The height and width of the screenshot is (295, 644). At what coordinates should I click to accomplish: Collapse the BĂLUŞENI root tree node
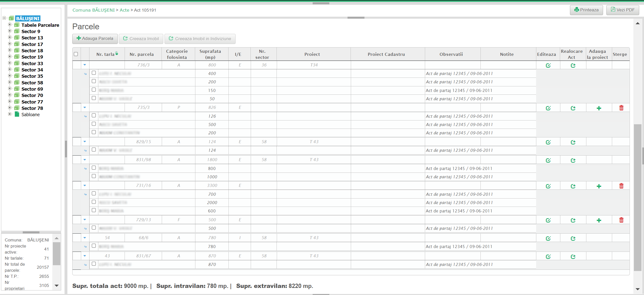[x=4, y=18]
